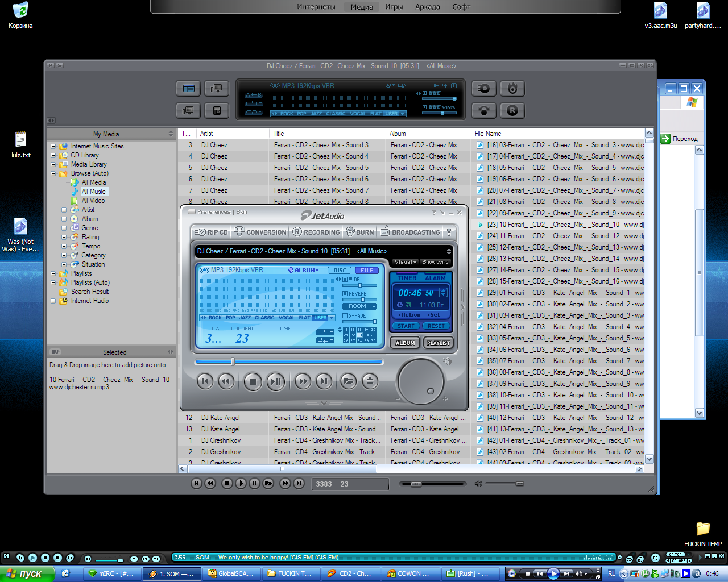Screen dimensions: 728x582
Task: Click the play button in bottom control bar
Action: click(241, 484)
